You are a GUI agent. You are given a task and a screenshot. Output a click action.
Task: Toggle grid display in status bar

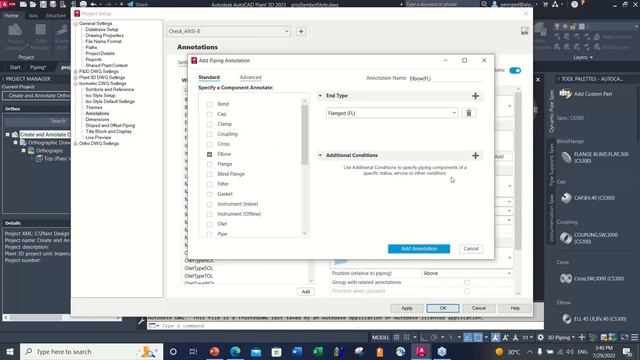click(x=396, y=338)
